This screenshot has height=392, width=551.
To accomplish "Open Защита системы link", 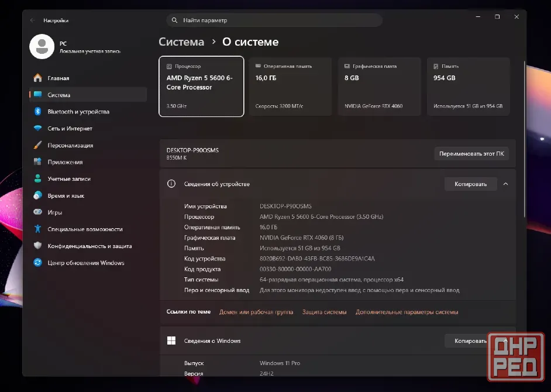I will [x=325, y=312].
